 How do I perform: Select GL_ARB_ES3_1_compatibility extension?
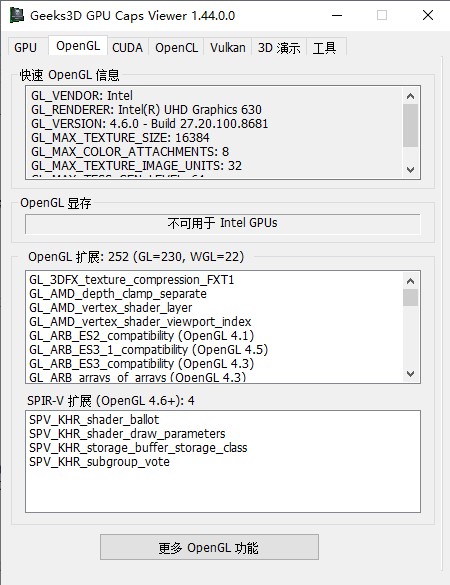(149, 350)
